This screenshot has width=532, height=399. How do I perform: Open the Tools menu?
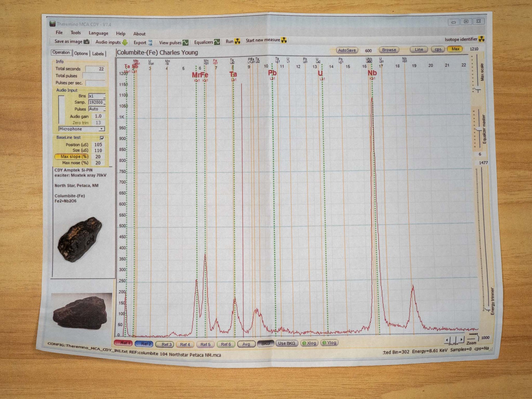(x=75, y=33)
